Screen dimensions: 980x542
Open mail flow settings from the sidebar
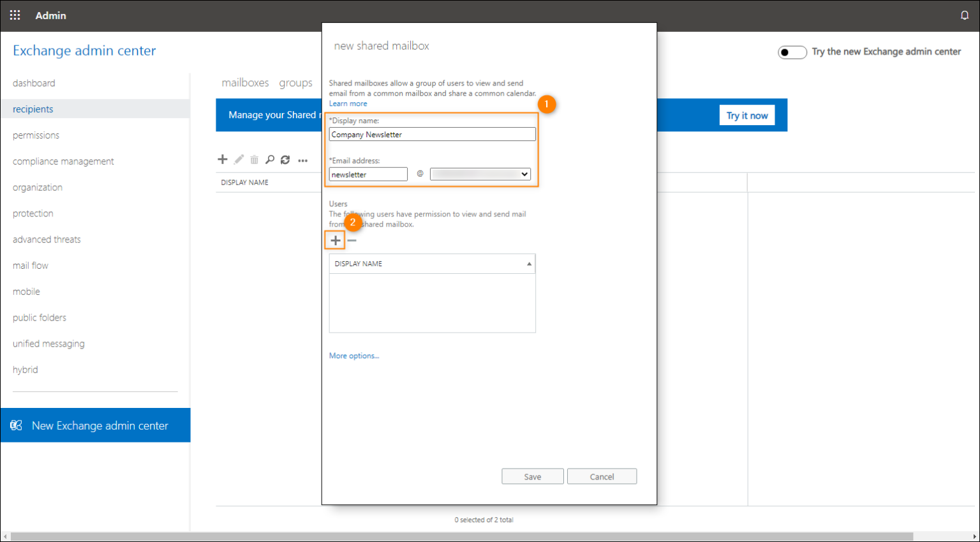coord(30,265)
